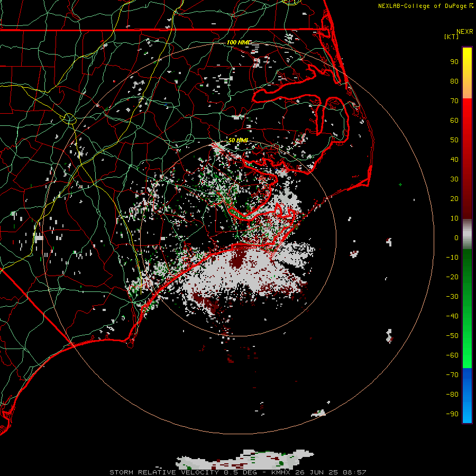The height and width of the screenshot is (476, 476).
Task: Click the KT units label above color scale
Action: point(451,36)
